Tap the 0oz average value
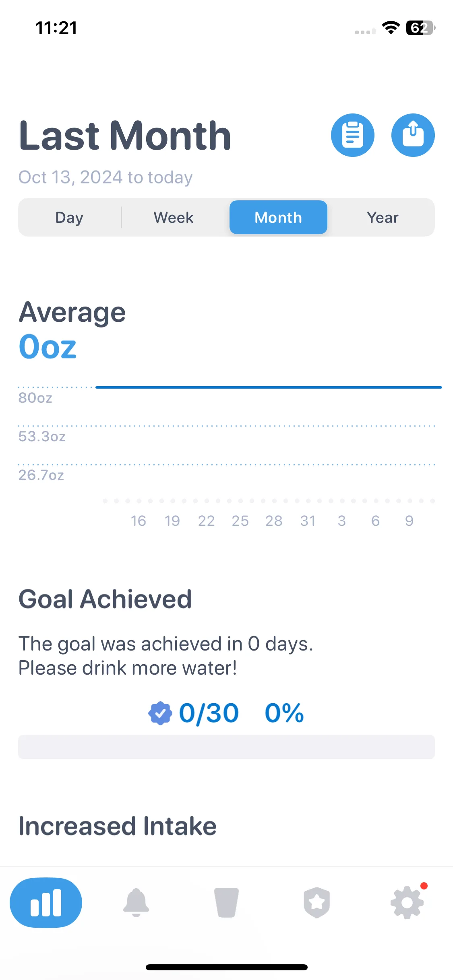The width and height of the screenshot is (453, 980). pos(48,347)
